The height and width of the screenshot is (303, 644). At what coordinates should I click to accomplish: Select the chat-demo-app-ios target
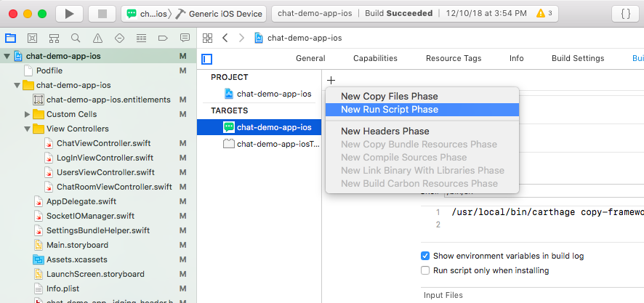tap(259, 127)
